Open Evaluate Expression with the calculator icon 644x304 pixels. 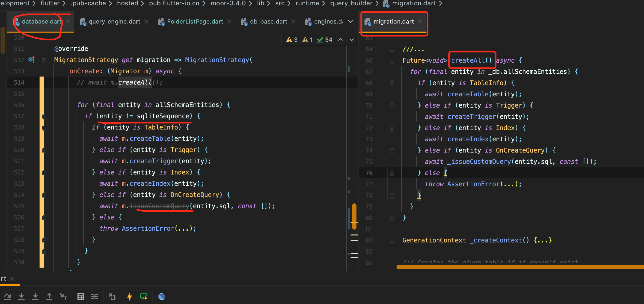coord(80,296)
